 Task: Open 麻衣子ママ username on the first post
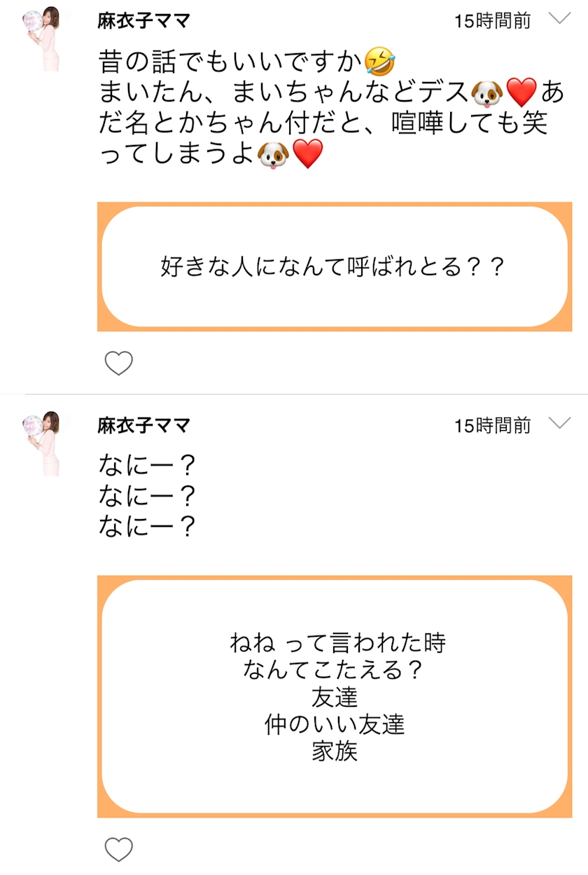tap(143, 20)
